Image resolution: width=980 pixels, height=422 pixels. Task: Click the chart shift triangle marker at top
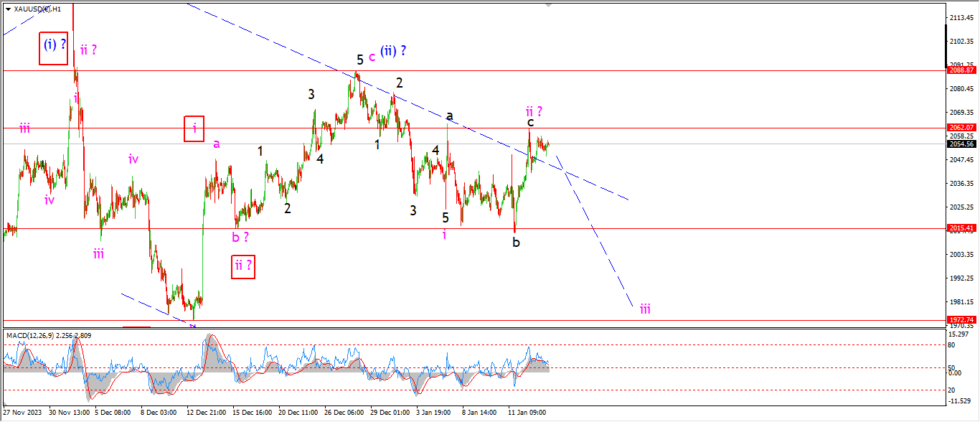549,4
